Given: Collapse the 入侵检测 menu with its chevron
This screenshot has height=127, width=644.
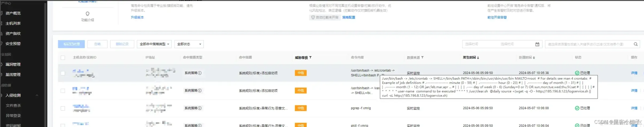Looking at the screenshot, I should tap(37, 95).
